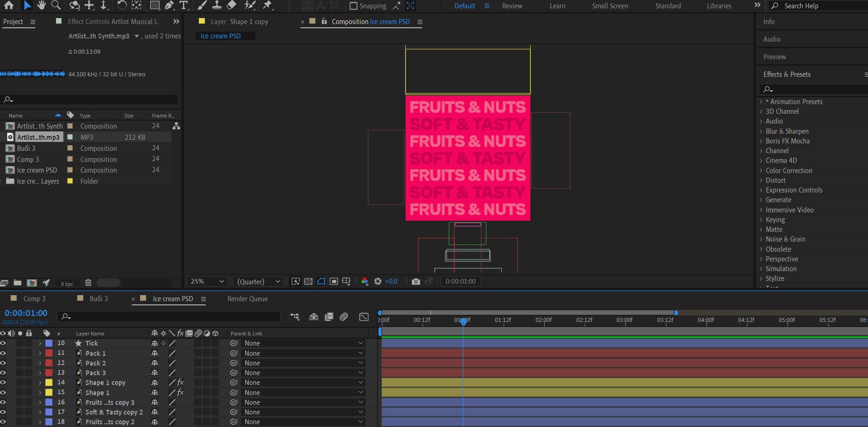The image size is (868, 427).
Task: Select the Zoom tool
Action: 56,6
